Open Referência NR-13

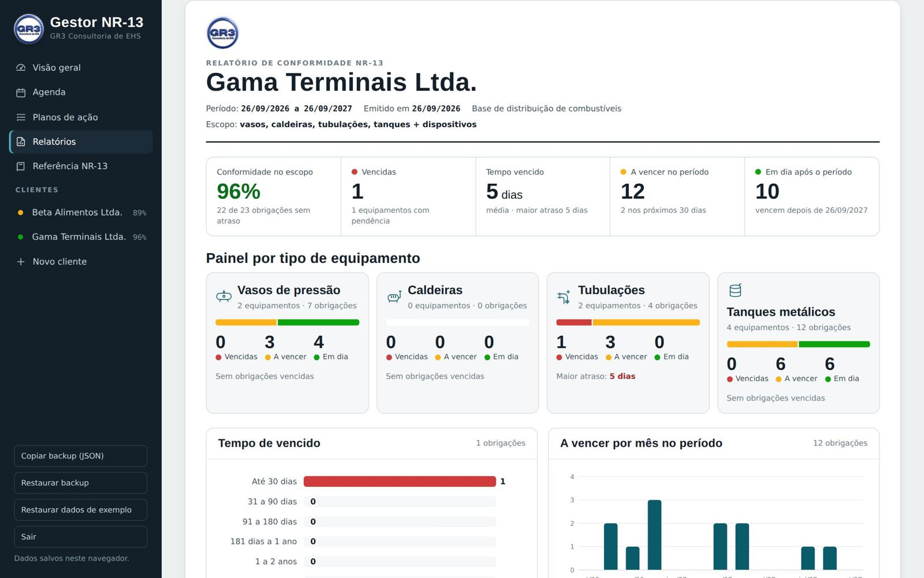coord(81,166)
